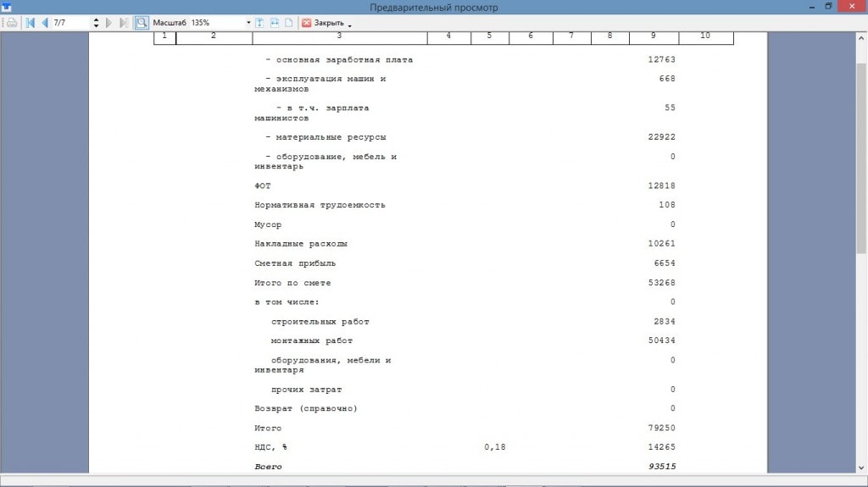Click the value 12818
The height and width of the screenshot is (487, 868).
click(661, 186)
